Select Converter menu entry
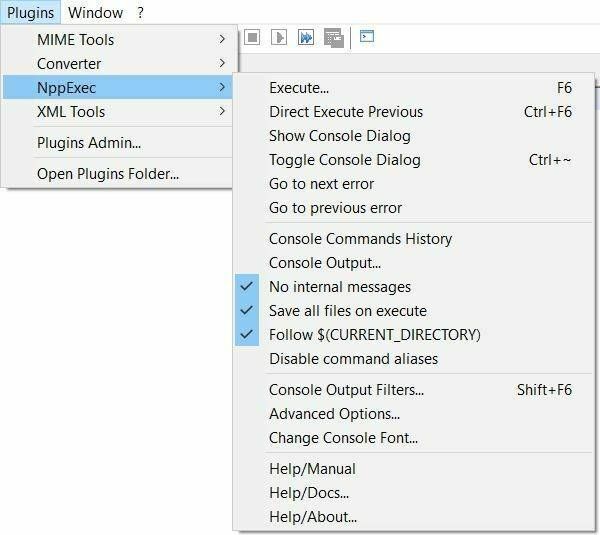Viewport: 600px width, 535px height. (x=118, y=64)
